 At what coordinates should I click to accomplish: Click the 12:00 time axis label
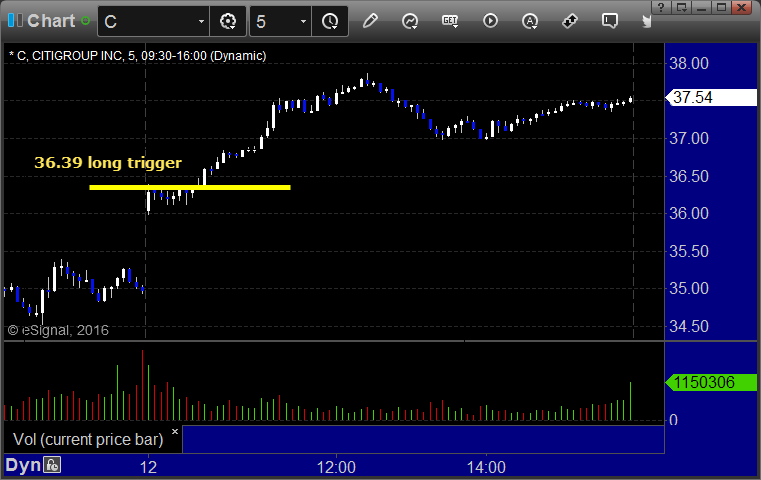pos(336,467)
